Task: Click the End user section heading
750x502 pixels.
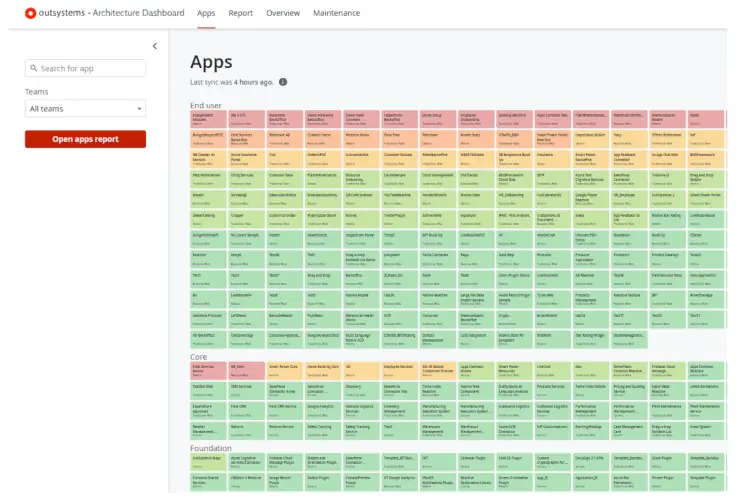Action: point(206,105)
